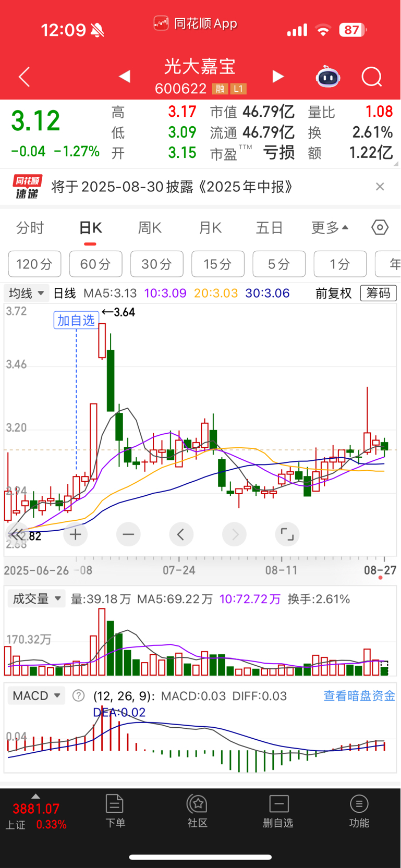Image resolution: width=401 pixels, height=868 pixels.
Task: Open the search magnifier icon
Action: (372, 77)
